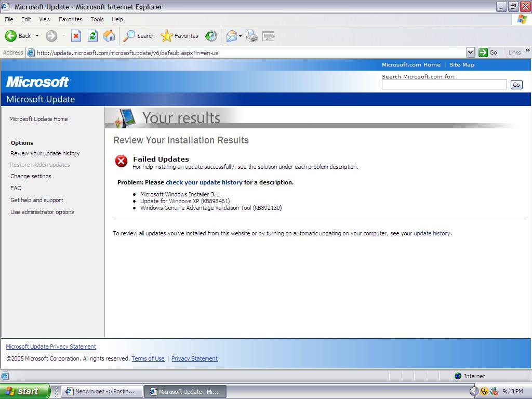The image size is (532, 399).
Task: Click Restore hidden updates option
Action: click(x=39, y=165)
